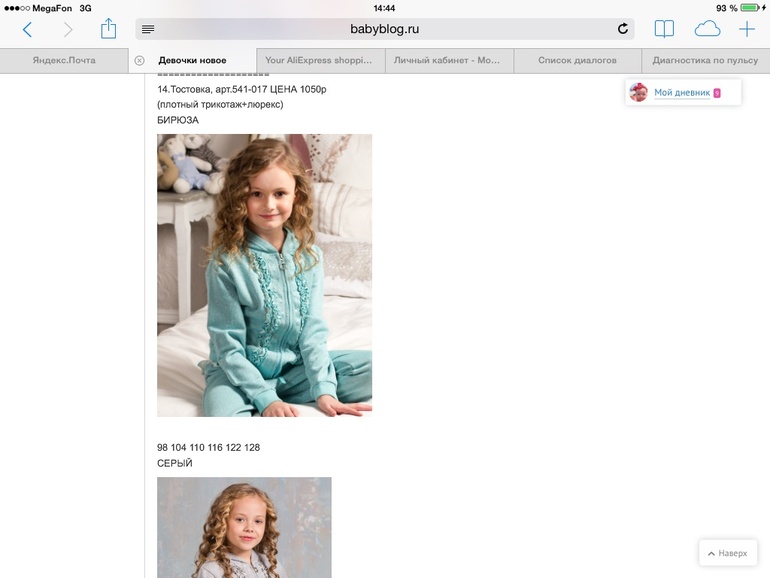Viewport: 770px width, 578px height.
Task: Reload the babyblog.ru page
Action: (x=622, y=29)
